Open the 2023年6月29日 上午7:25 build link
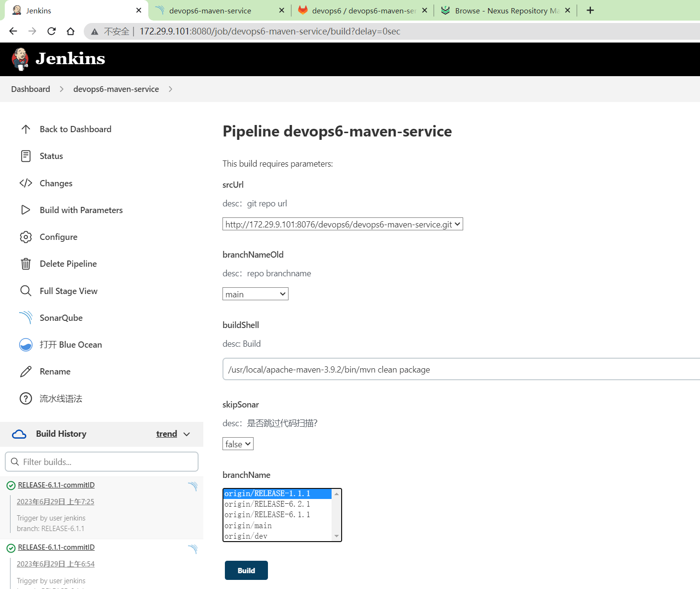The height and width of the screenshot is (589, 700). point(56,502)
